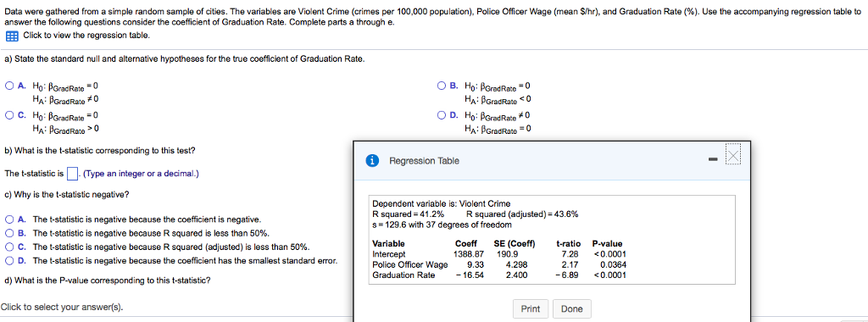Select hypothesis option A, not-equal alternative
868x322 pixels.
click(10, 86)
